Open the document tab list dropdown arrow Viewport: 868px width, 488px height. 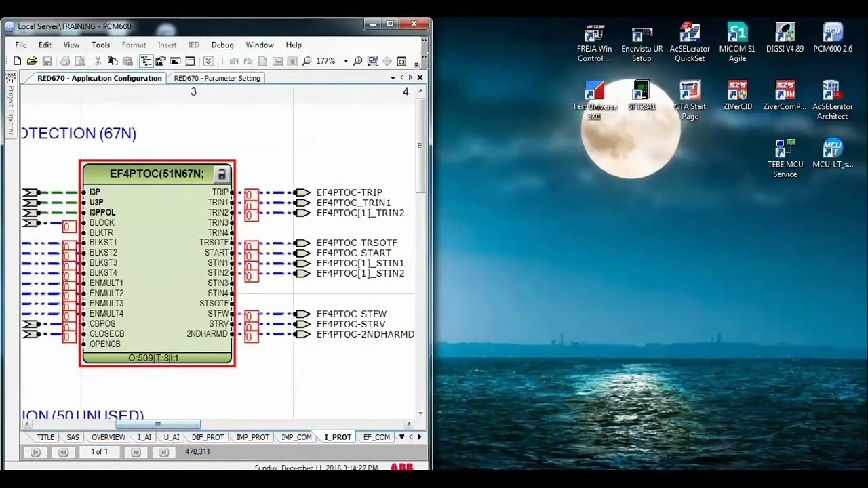(x=393, y=78)
